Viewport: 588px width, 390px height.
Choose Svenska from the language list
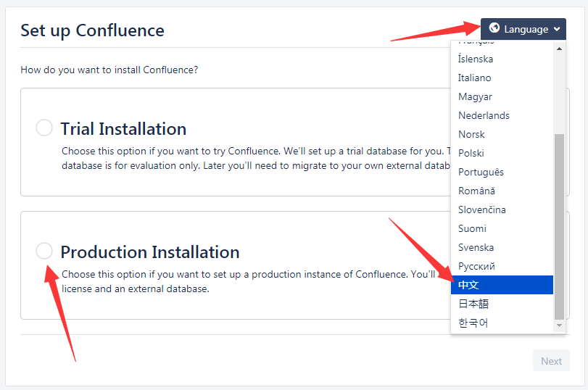[x=502, y=247]
